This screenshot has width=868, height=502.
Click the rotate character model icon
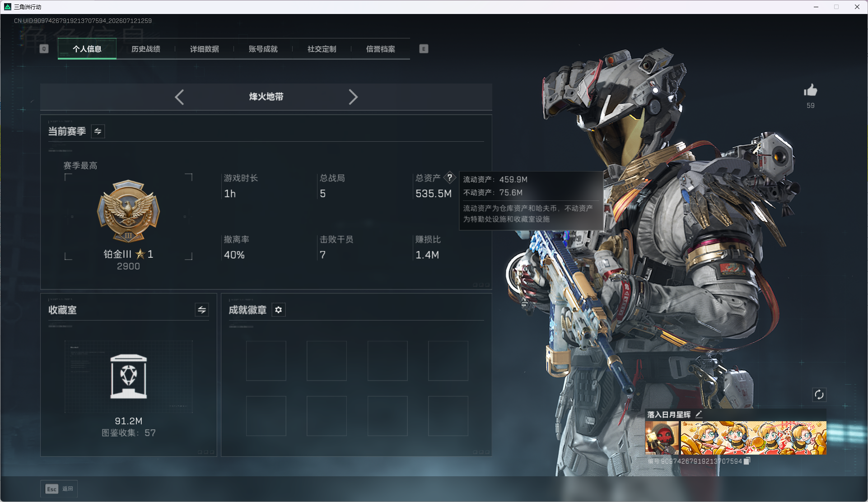coord(819,395)
